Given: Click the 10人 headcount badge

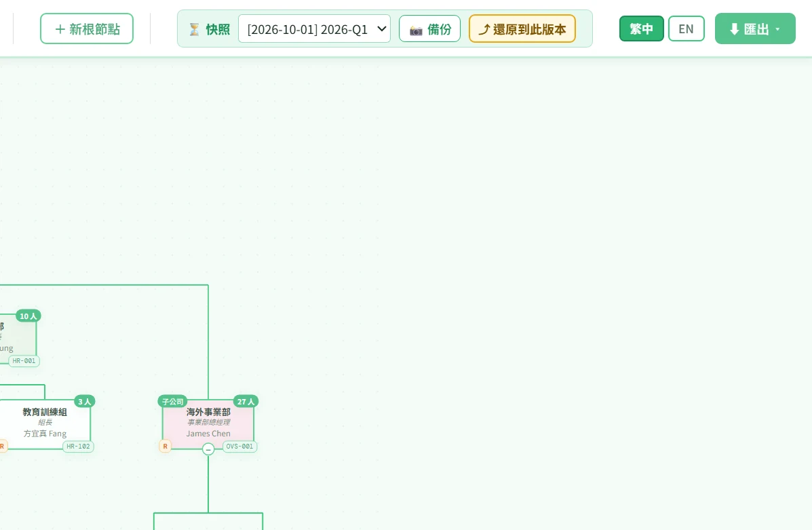Looking at the screenshot, I should click(28, 316).
